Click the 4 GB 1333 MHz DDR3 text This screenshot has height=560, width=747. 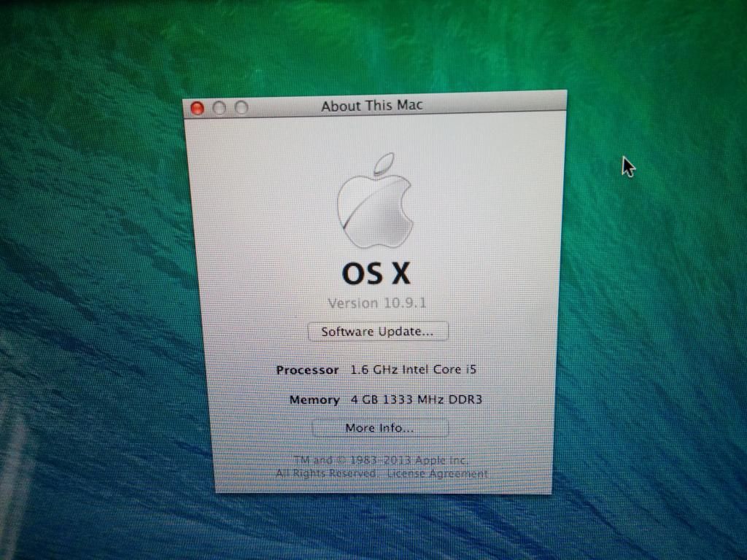[417, 399]
